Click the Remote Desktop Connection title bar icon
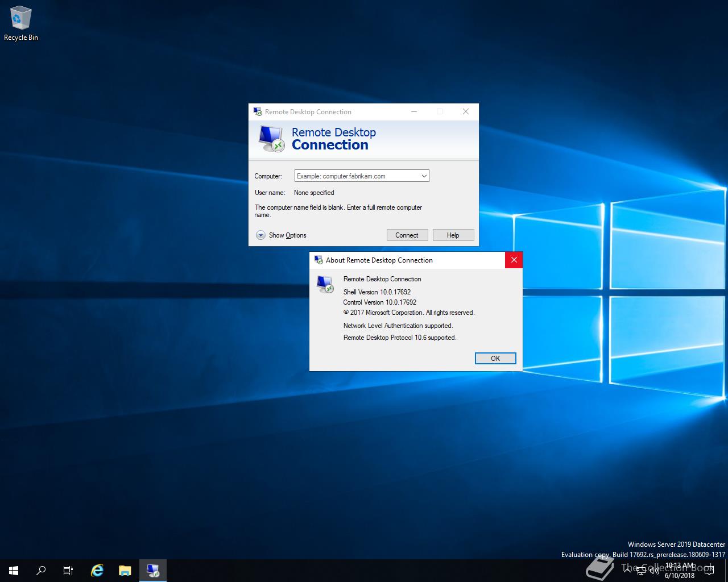This screenshot has width=728, height=582. (x=258, y=111)
